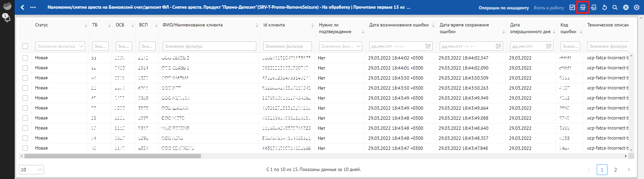644x179 pixels.
Task: Expand the Нужно ли подтверждение filter dropdown
Action: pos(358,46)
